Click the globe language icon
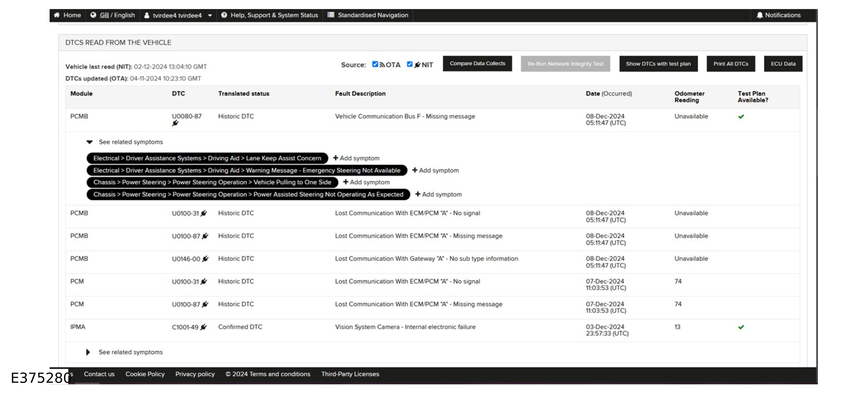This screenshot has width=868, height=393. (x=93, y=15)
